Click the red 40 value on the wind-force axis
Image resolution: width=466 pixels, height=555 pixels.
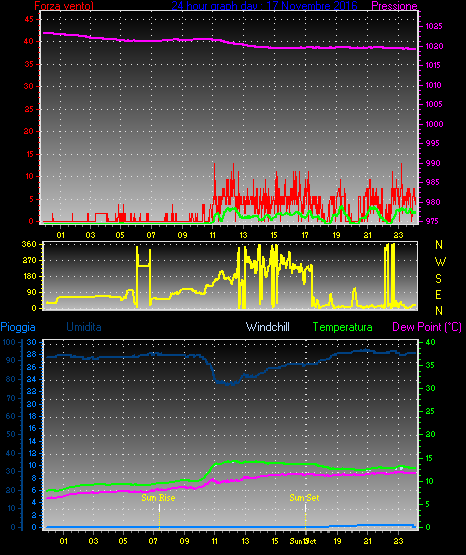(x=29, y=41)
